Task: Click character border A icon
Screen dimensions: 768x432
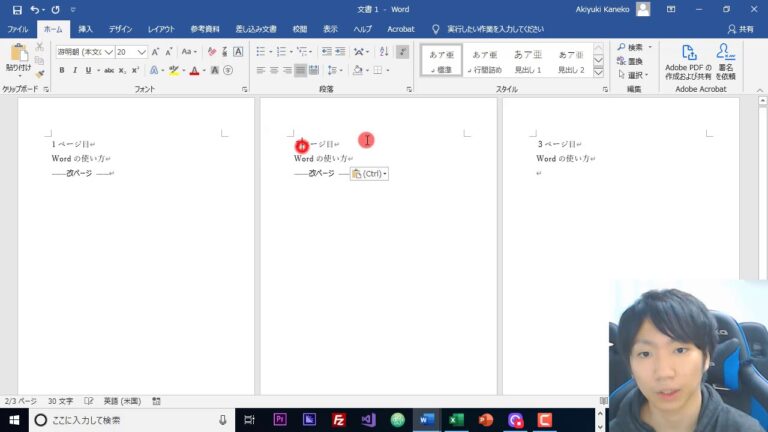Action: [238, 52]
